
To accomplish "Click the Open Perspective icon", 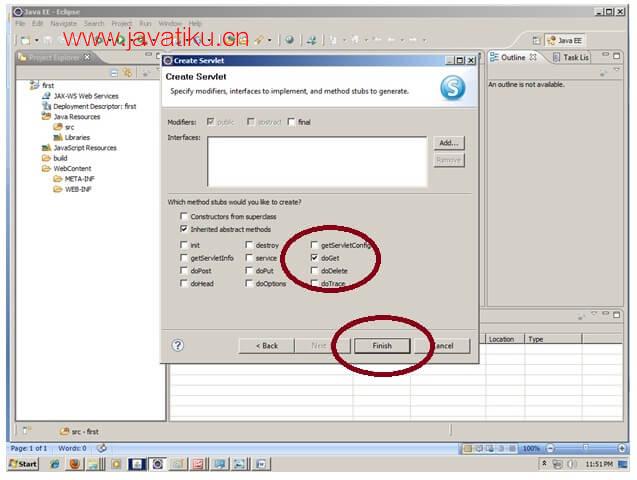I will [538, 40].
